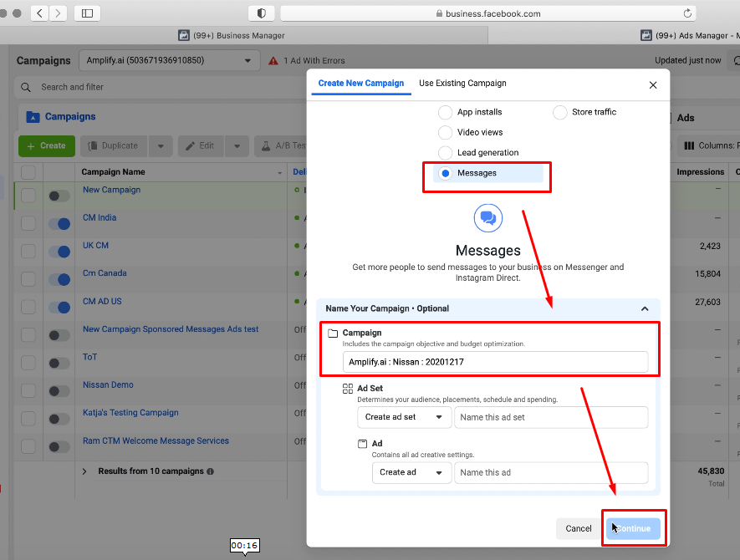Viewport: 740px width, 560px height.
Task: Open the UK CM campaign link
Action: tap(96, 246)
